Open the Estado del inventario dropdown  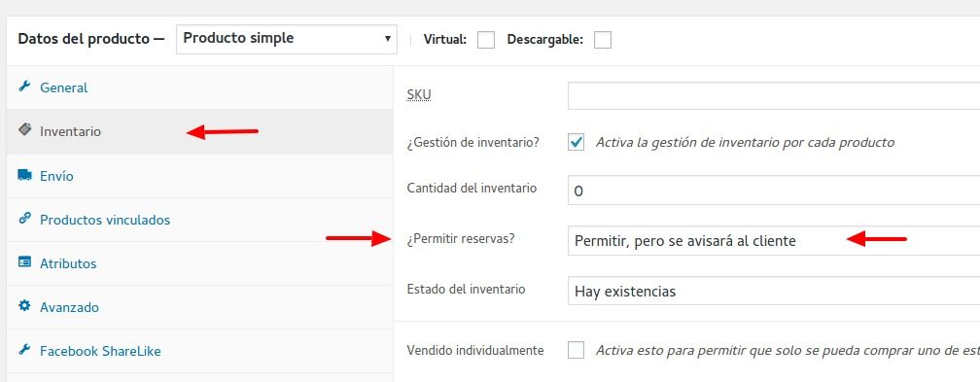coord(774,292)
